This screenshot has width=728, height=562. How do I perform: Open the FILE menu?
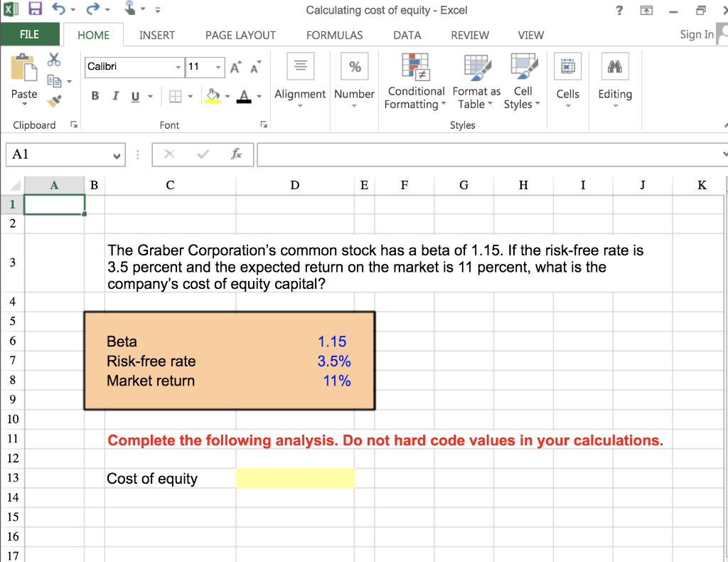tap(30, 34)
